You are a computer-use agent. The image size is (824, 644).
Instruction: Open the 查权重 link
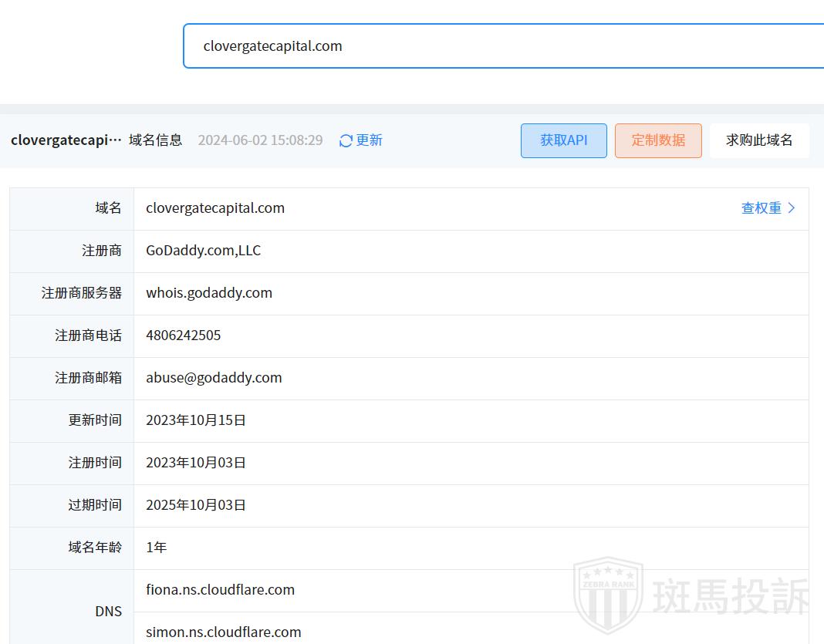[768, 208]
